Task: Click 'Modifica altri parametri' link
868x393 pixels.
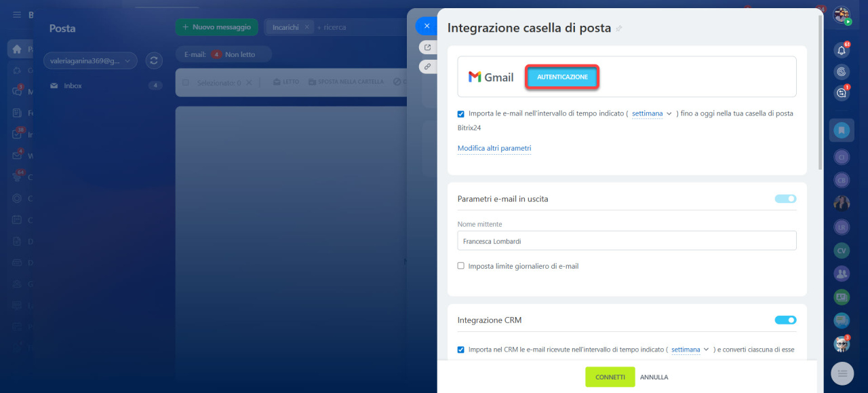Action: point(494,148)
